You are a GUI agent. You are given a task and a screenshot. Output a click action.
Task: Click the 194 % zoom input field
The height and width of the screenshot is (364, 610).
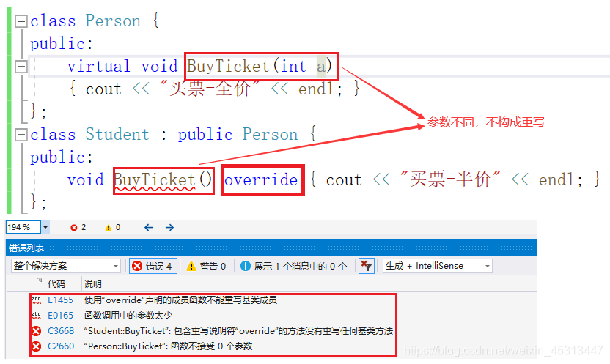click(x=23, y=227)
